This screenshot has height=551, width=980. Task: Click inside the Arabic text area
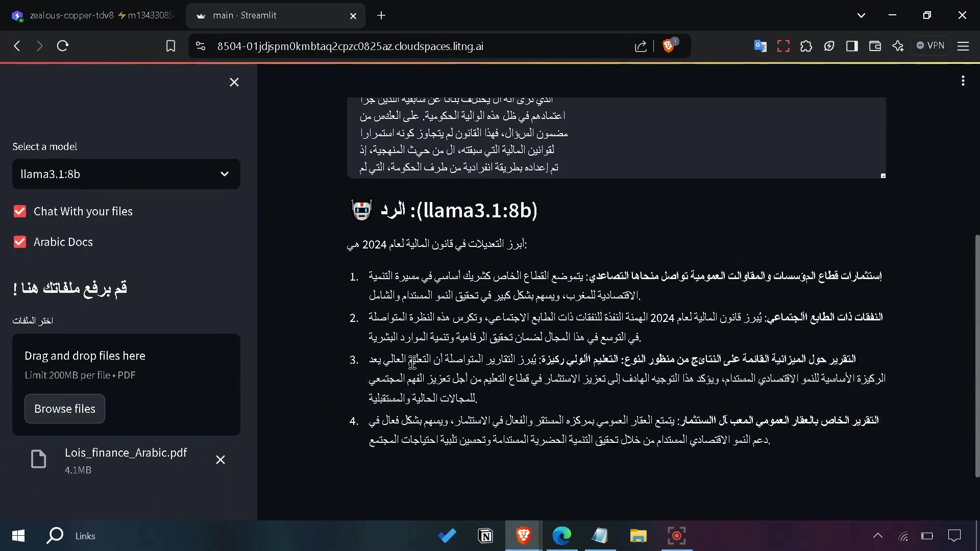click(x=617, y=137)
